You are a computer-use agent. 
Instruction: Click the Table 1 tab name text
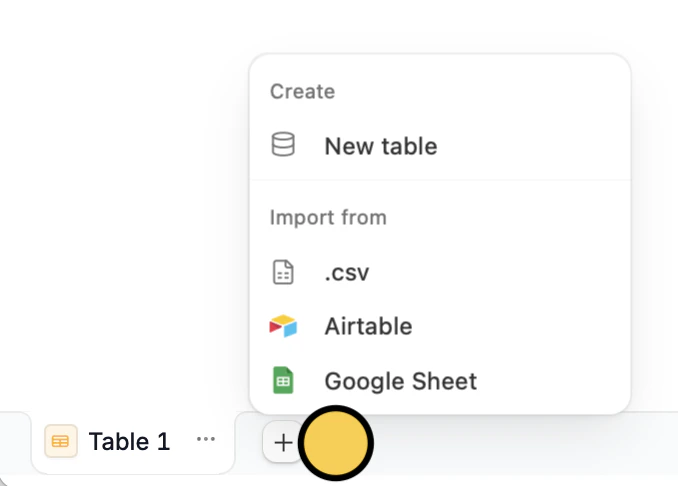click(129, 441)
